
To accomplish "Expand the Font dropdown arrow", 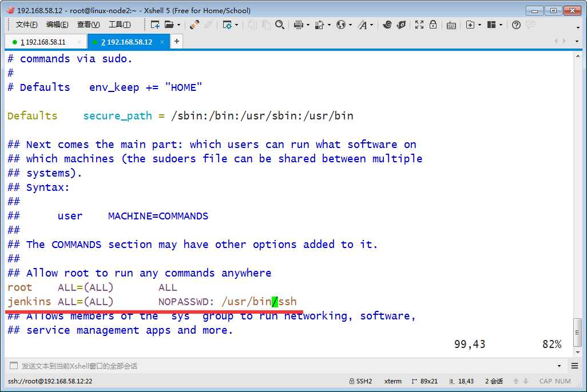I will [x=371, y=25].
